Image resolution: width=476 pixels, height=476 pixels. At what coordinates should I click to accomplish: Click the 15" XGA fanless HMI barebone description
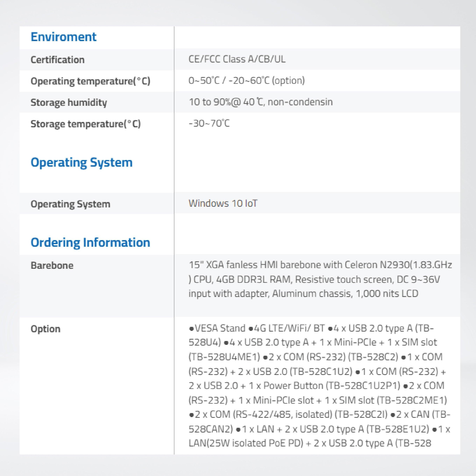pos(320,279)
